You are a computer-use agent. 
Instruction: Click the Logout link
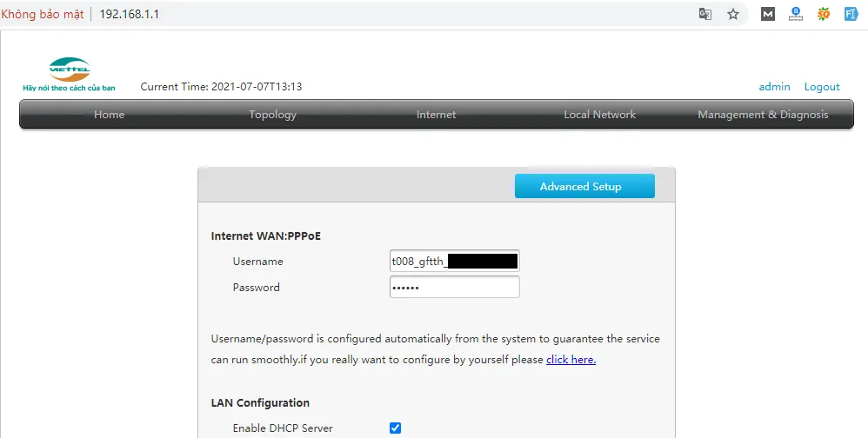[x=822, y=87]
